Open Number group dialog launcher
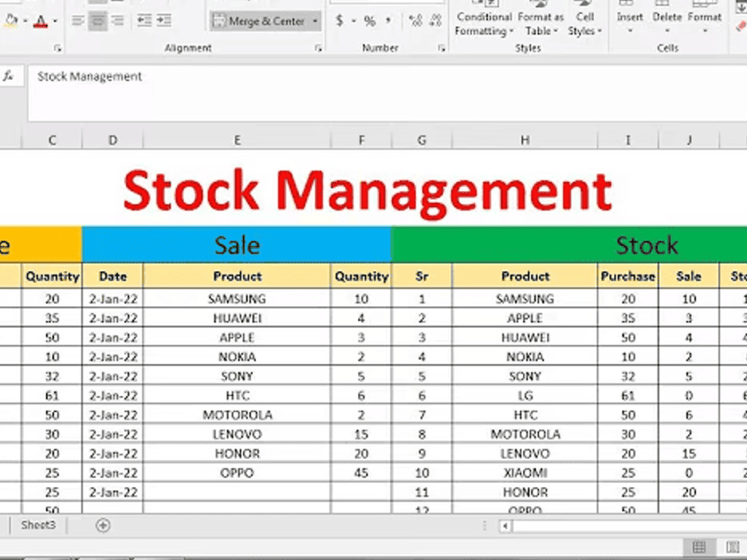This screenshot has width=747, height=560. click(441, 48)
